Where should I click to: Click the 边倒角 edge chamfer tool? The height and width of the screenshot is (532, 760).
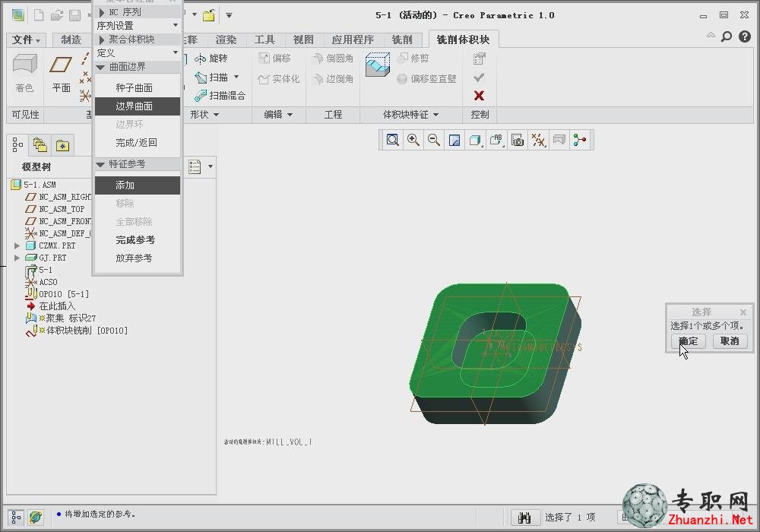tap(333, 78)
